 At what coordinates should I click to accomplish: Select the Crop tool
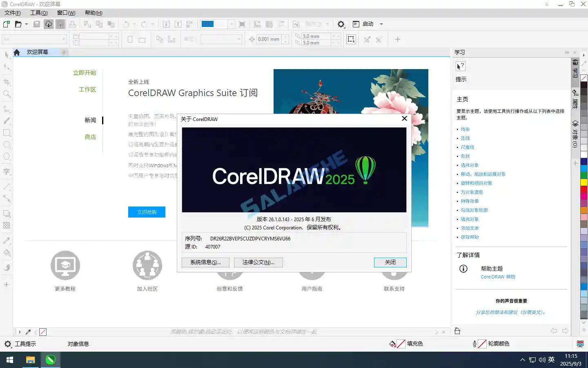point(7,81)
